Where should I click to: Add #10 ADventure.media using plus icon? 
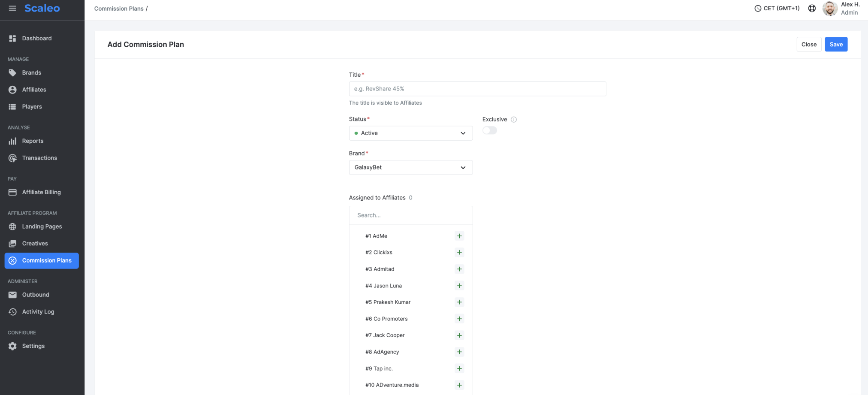click(459, 385)
